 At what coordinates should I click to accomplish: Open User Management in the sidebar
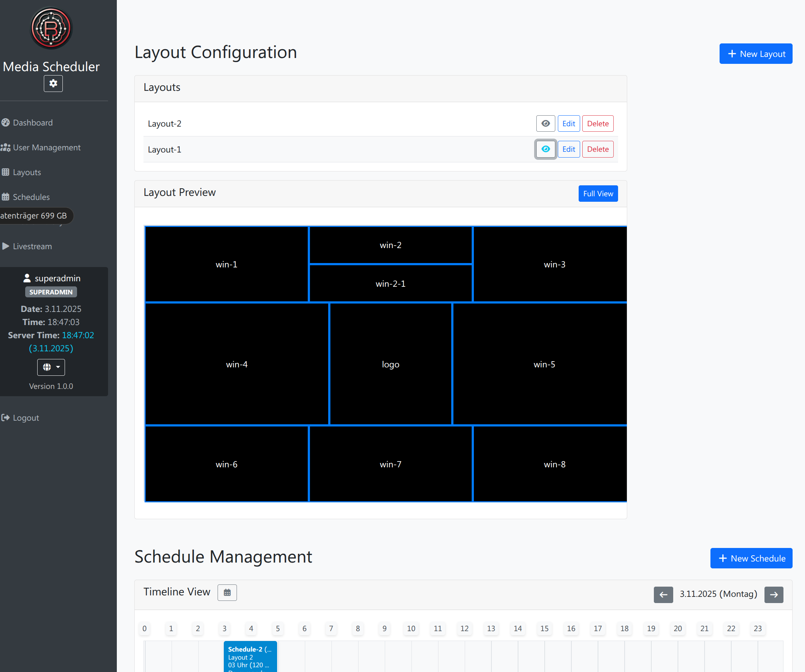[x=46, y=147]
